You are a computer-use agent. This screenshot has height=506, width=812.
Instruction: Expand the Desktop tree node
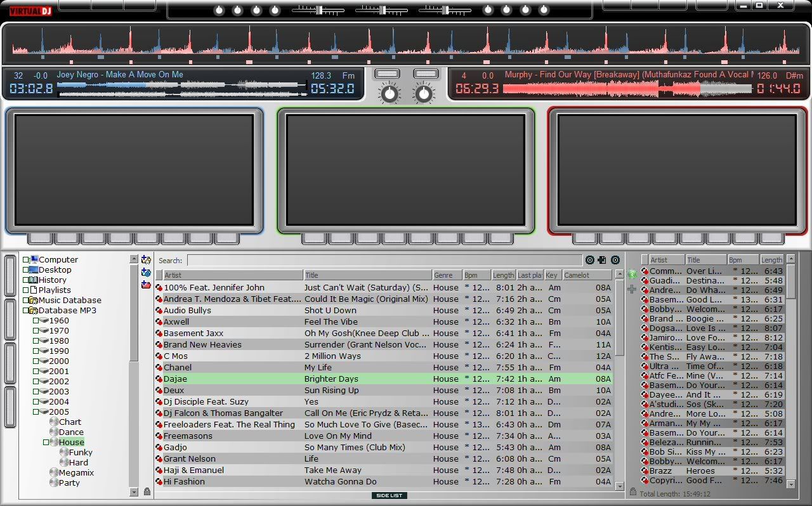click(x=26, y=269)
